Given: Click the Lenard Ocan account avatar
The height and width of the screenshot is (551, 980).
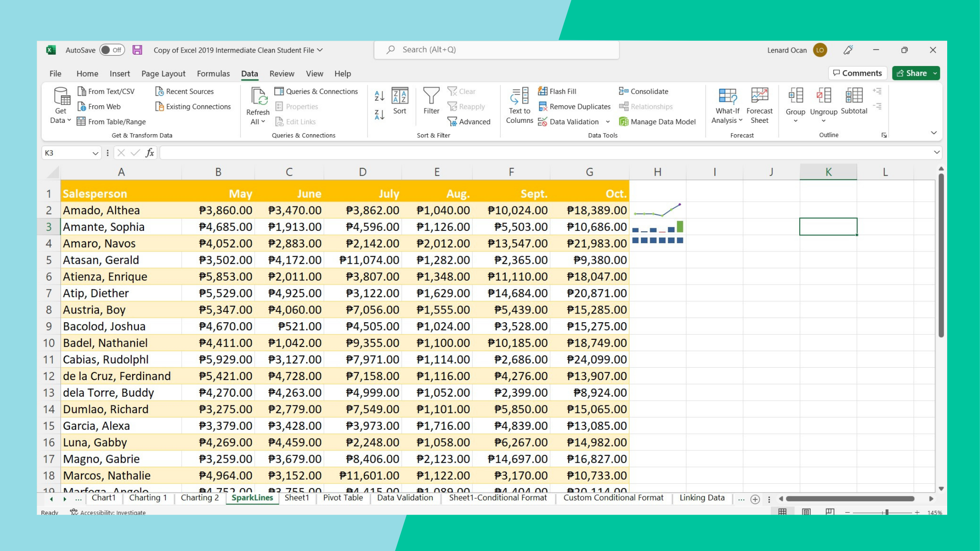Looking at the screenshot, I should (820, 50).
